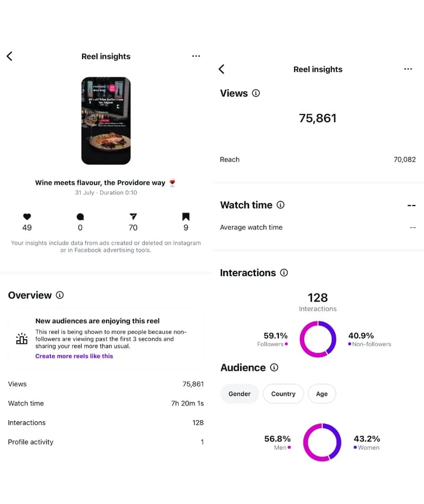Tap the comments bubble icon
Image resolution: width=424 pixels, height=504 pixels.
[80, 216]
